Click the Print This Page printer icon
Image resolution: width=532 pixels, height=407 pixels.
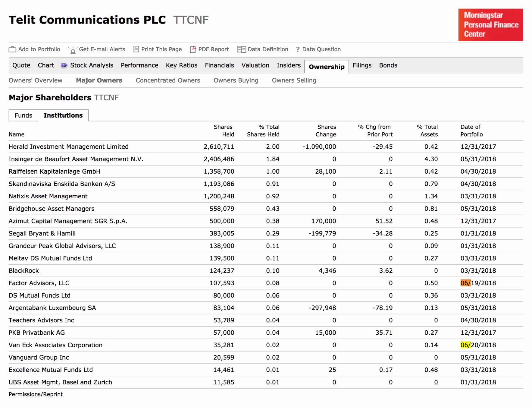pyautogui.click(x=136, y=49)
